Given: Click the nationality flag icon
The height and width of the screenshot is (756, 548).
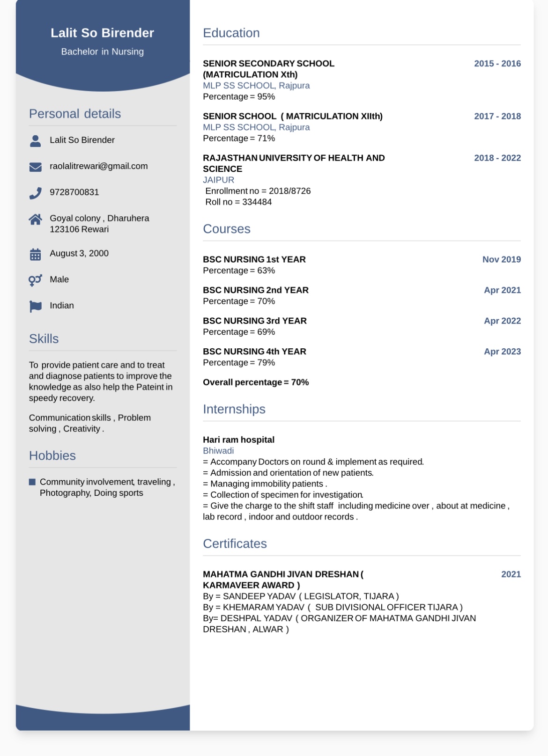Looking at the screenshot, I should (35, 306).
